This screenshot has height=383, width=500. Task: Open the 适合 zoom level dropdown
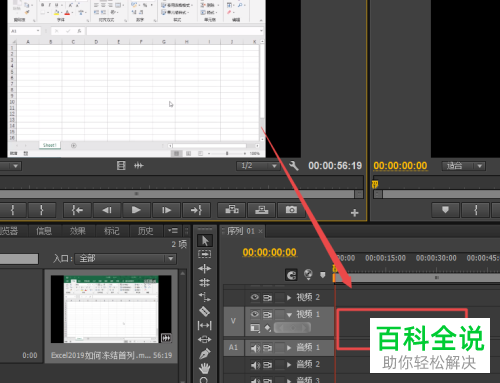(x=464, y=166)
